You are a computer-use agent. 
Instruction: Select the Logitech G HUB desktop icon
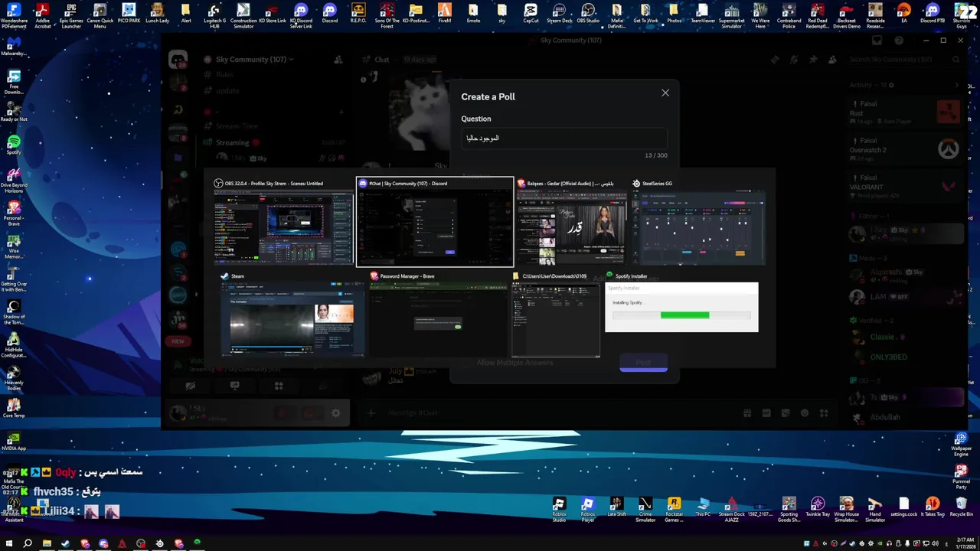coord(214,15)
